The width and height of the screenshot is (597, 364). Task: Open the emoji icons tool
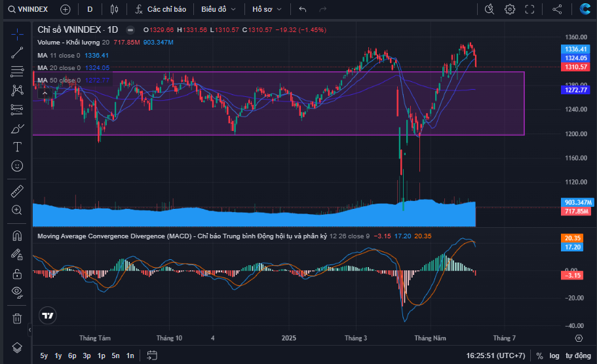[17, 166]
